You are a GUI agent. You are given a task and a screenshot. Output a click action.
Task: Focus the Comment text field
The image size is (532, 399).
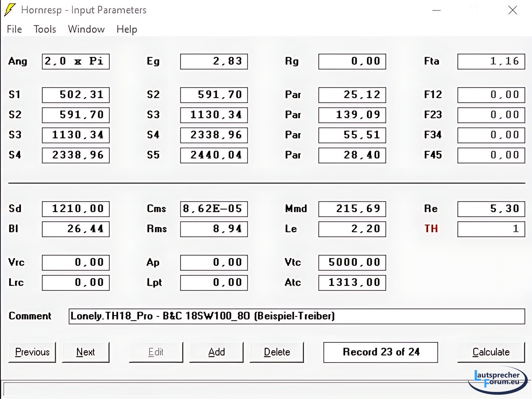click(296, 316)
